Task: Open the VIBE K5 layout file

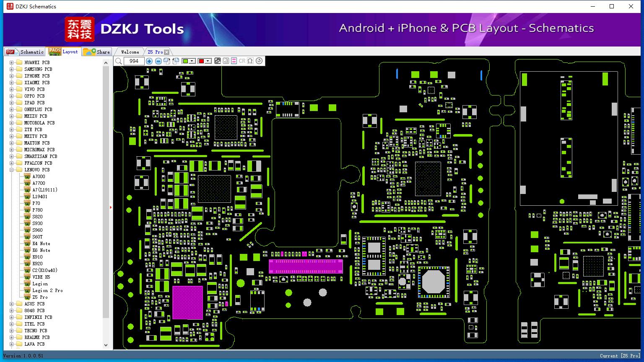Action: (41, 277)
